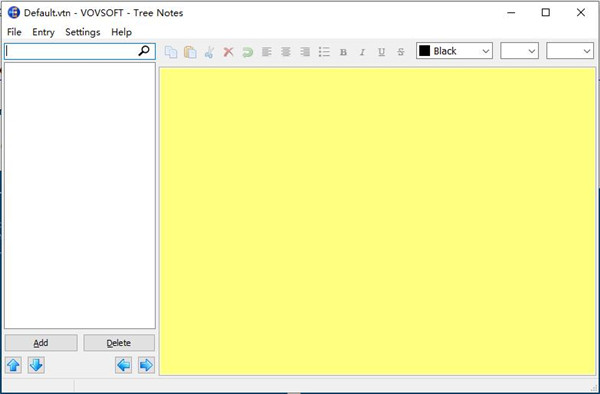Close the Tree Notes window
The width and height of the screenshot is (600, 394).
(x=580, y=13)
